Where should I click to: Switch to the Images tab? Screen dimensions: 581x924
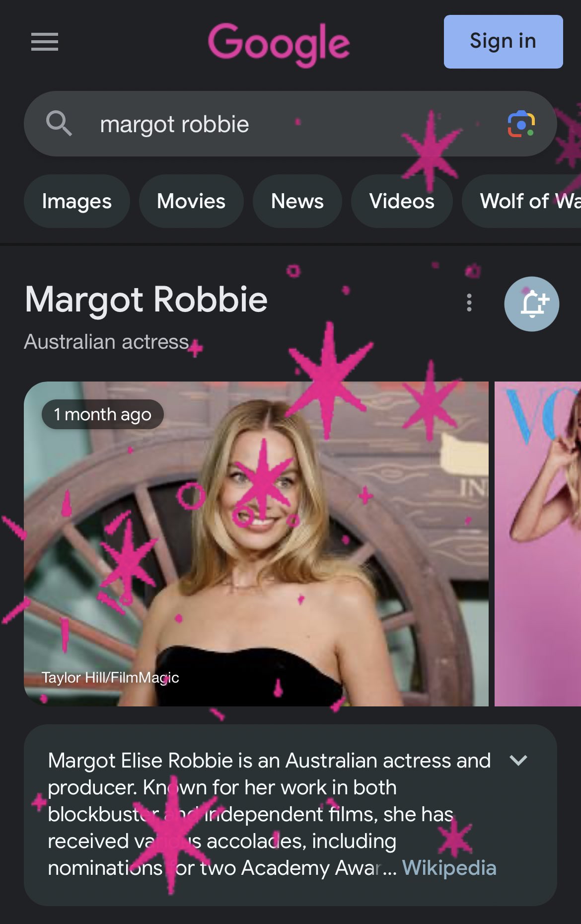(77, 201)
